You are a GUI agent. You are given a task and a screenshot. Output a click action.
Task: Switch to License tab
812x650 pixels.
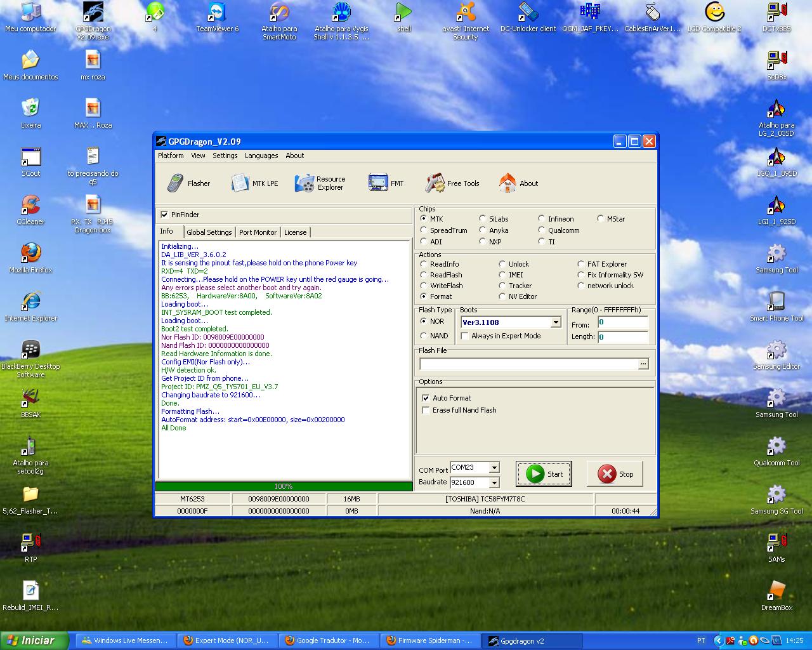coord(295,232)
